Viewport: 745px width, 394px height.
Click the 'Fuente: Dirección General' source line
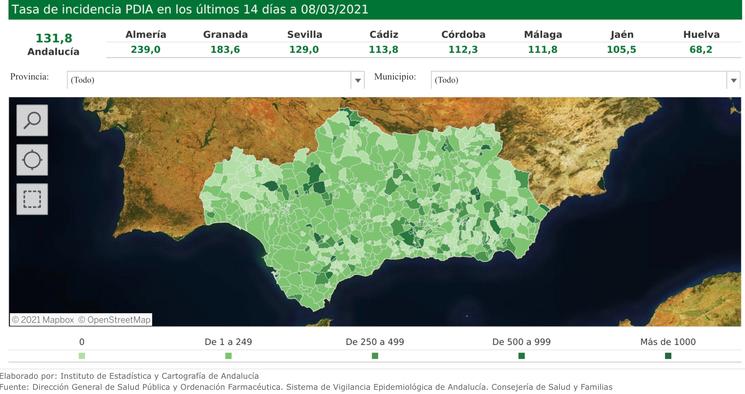click(306, 387)
